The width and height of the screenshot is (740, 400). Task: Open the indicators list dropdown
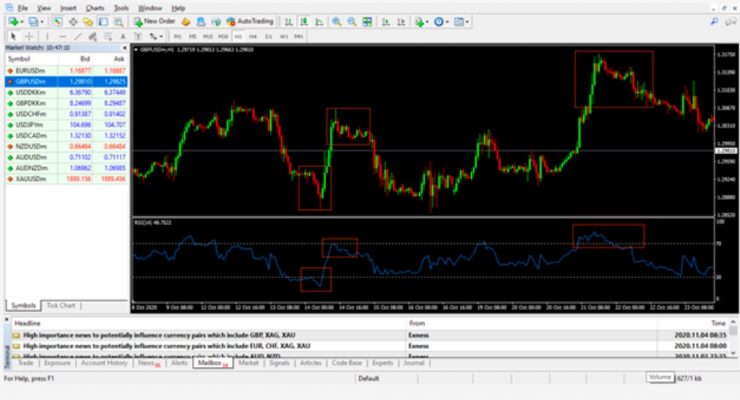tap(420, 21)
